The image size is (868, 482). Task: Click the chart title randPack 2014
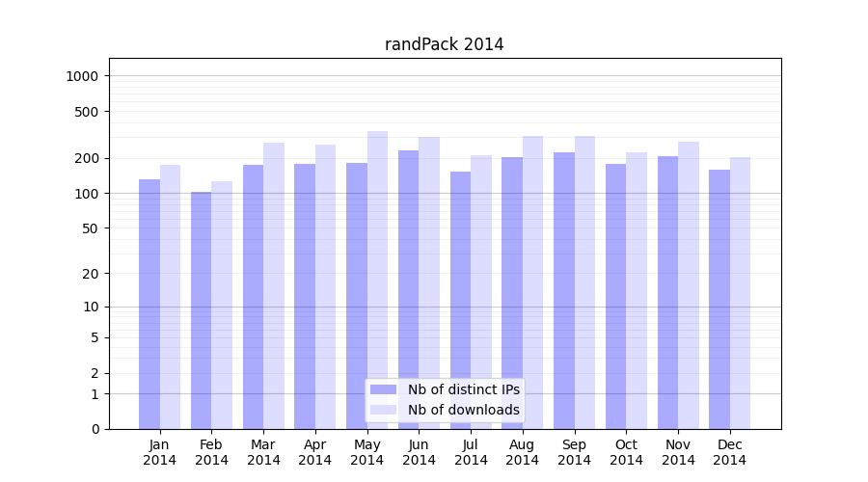tap(444, 44)
